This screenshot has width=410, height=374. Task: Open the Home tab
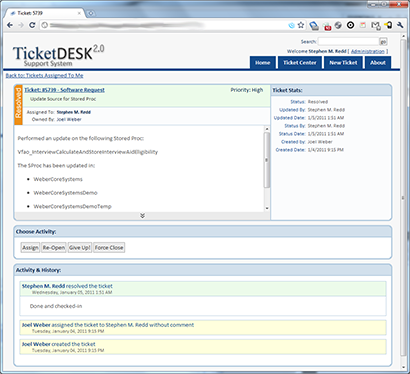point(263,63)
